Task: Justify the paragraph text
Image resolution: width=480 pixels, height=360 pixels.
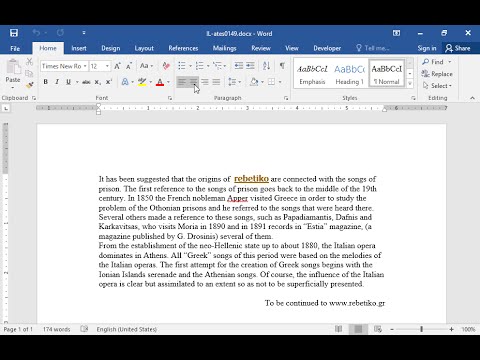Action: 216,82
